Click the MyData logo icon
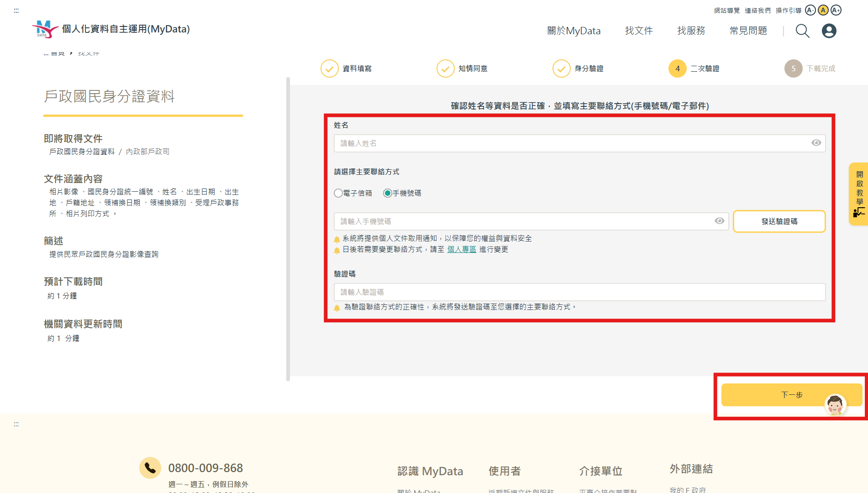 click(x=45, y=29)
